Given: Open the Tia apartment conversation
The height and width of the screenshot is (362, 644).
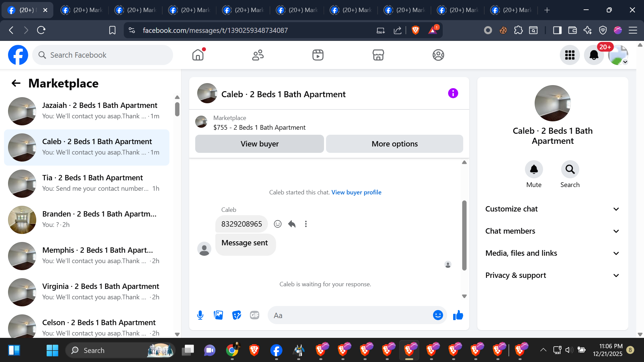Looking at the screenshot, I should tap(87, 183).
